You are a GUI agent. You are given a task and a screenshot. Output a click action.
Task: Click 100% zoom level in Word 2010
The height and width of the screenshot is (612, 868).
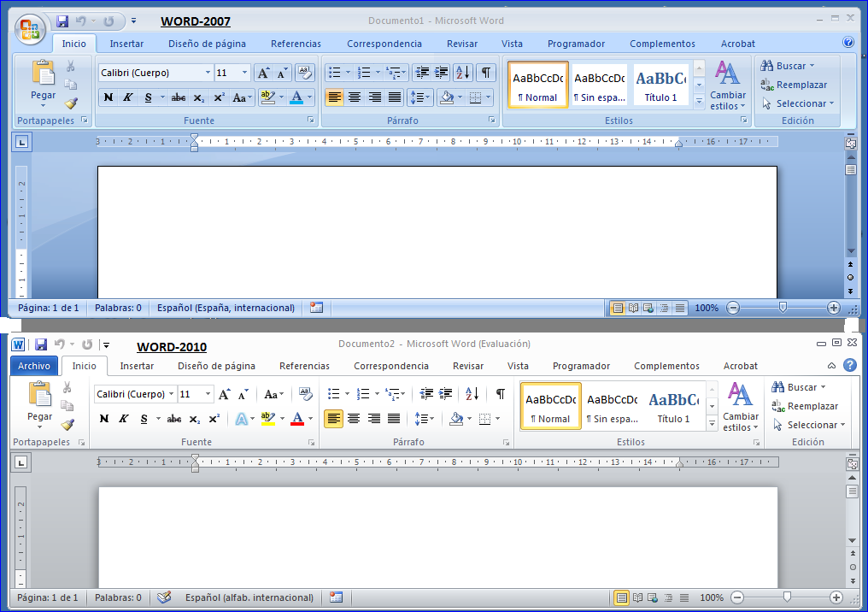[712, 597]
